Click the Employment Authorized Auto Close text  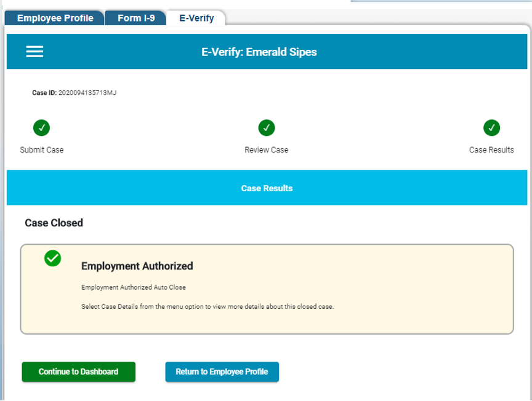tap(134, 287)
